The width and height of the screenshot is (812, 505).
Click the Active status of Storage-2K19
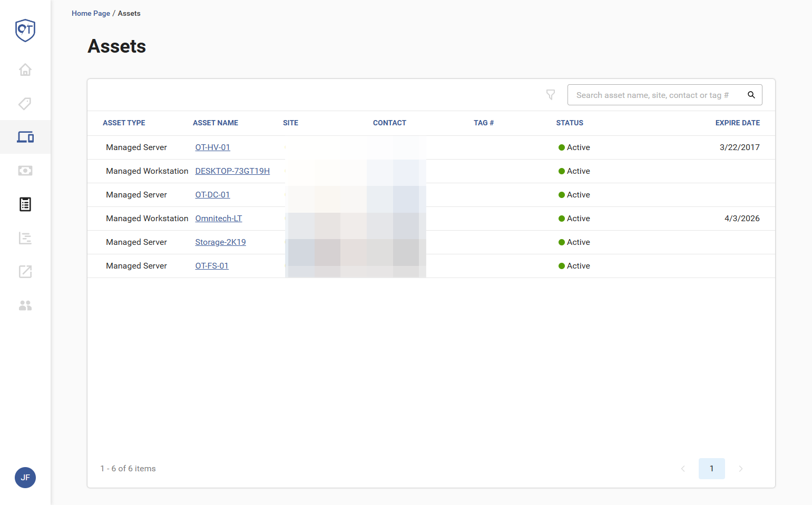574,242
